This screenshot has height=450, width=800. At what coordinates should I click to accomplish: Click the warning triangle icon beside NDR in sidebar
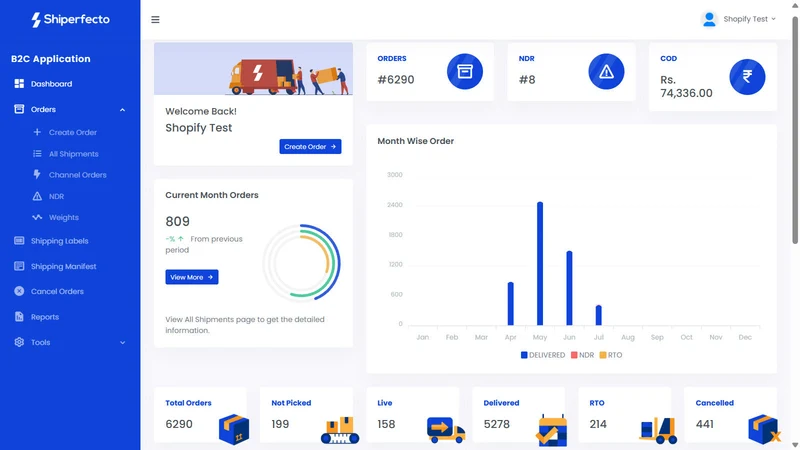37,196
